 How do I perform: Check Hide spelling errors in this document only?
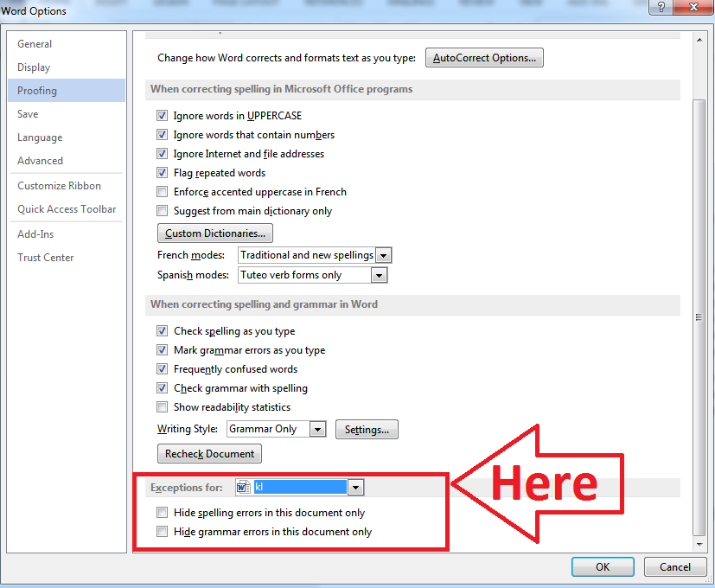[x=162, y=512]
